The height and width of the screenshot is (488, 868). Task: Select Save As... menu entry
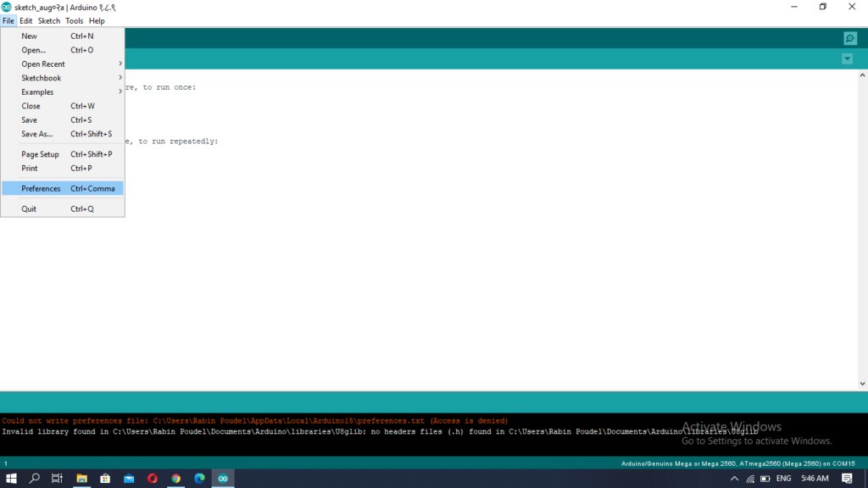pyautogui.click(x=63, y=134)
